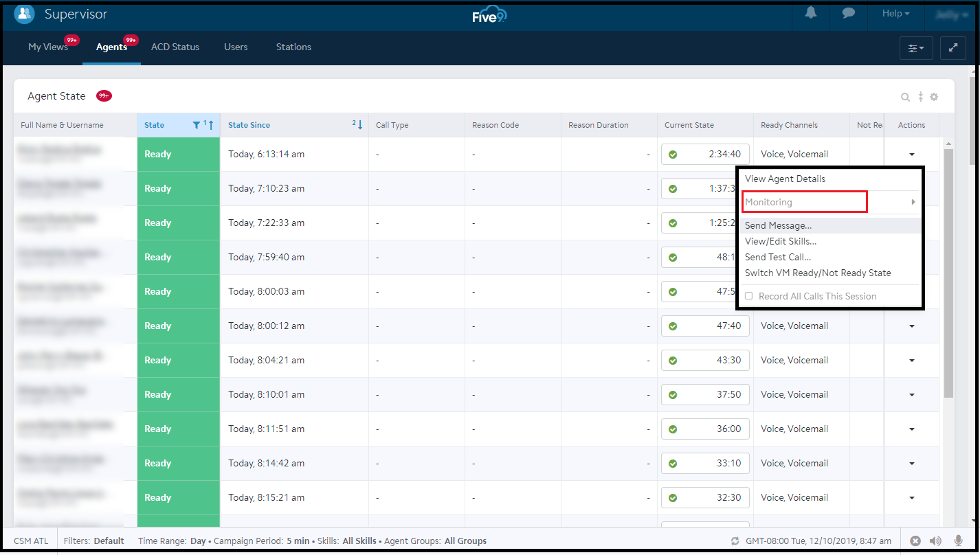Click the Today, 8:10:01 am cell
This screenshot has width=980, height=555.
coord(294,395)
